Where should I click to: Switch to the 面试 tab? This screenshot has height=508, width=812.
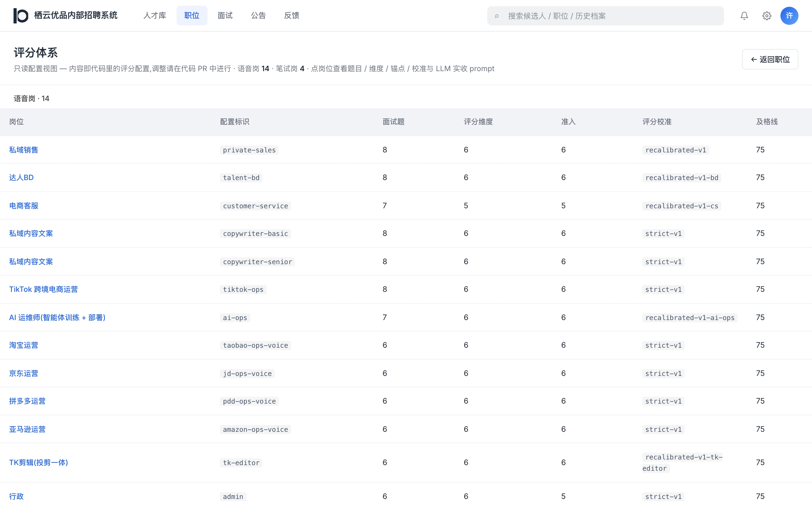[x=225, y=16]
